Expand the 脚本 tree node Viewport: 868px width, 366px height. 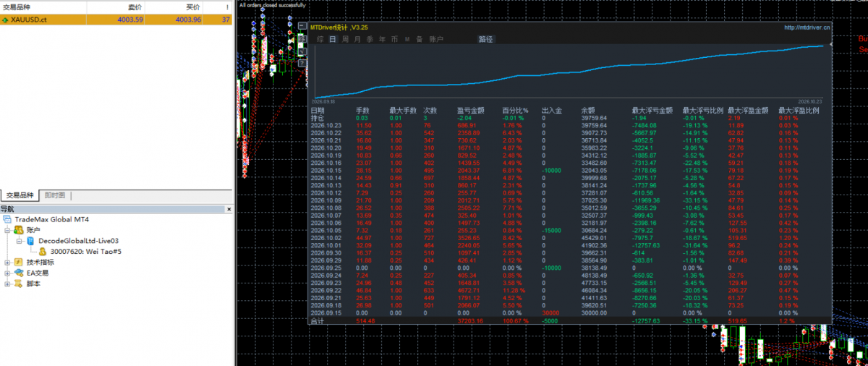[x=7, y=284]
